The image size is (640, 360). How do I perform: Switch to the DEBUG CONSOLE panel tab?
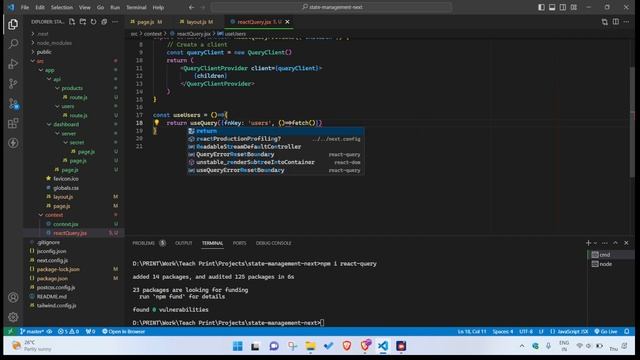tap(273, 243)
